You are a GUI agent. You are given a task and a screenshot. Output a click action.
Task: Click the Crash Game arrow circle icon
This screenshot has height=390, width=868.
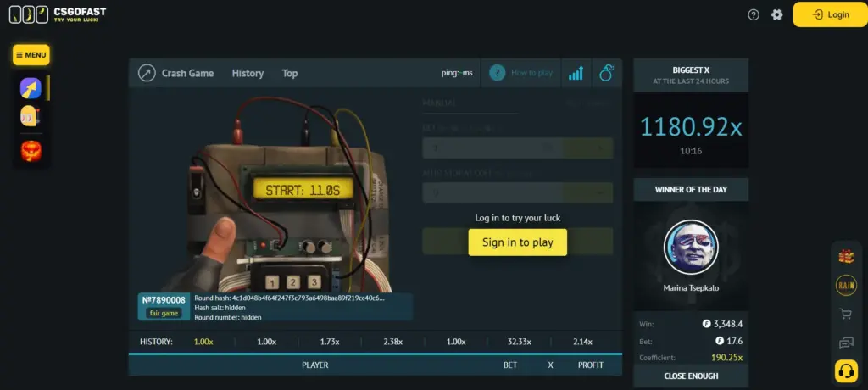pos(147,73)
